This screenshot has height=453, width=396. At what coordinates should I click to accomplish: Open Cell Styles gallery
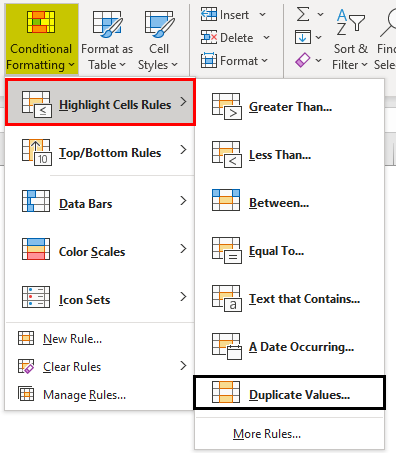coord(158,39)
